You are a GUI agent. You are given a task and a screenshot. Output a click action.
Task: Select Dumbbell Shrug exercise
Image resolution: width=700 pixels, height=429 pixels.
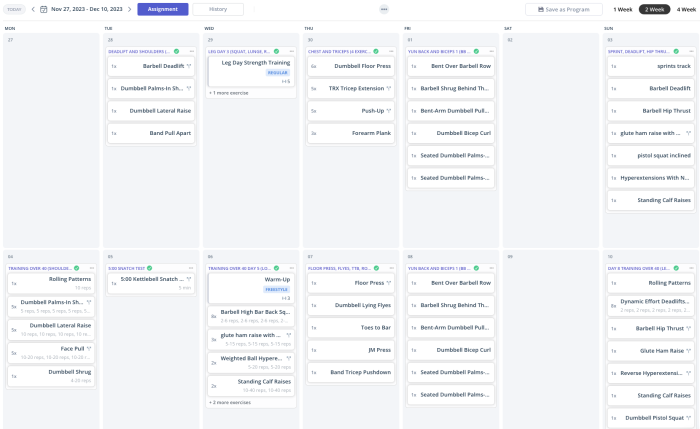(51, 376)
